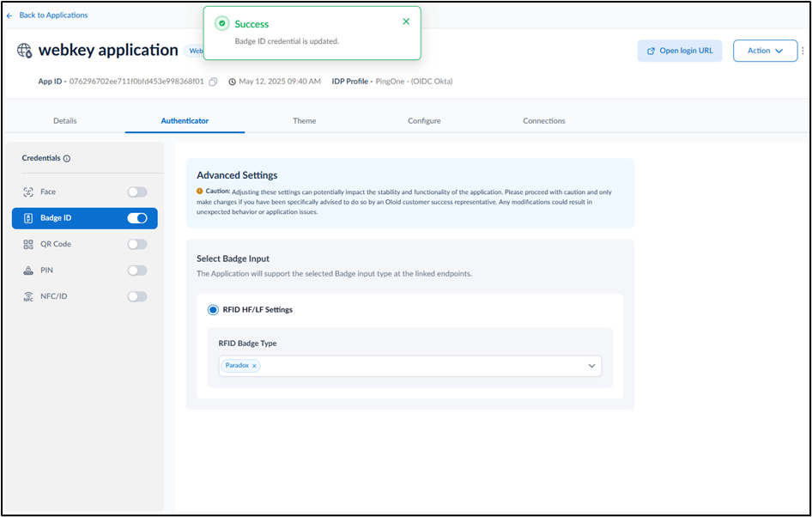Click the webkey application title
This screenshot has height=517, width=812.
pos(108,51)
